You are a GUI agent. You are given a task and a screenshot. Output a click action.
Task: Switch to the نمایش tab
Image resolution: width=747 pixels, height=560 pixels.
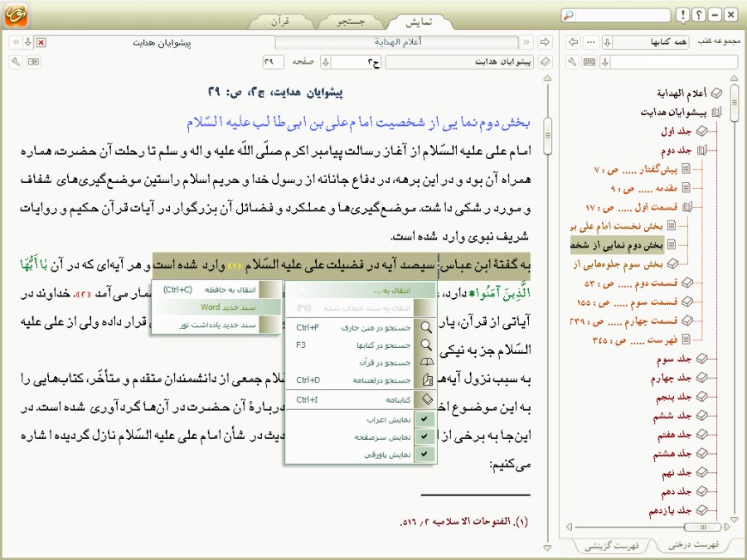click(420, 22)
